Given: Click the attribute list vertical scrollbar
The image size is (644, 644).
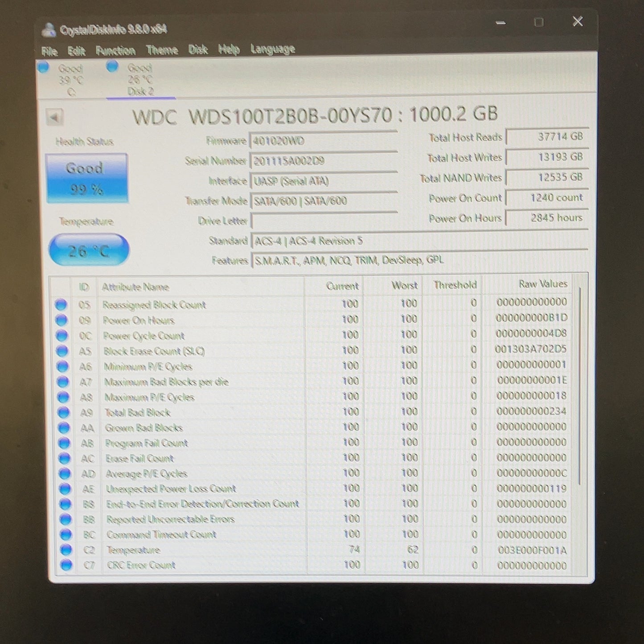Looking at the screenshot, I should [580, 386].
